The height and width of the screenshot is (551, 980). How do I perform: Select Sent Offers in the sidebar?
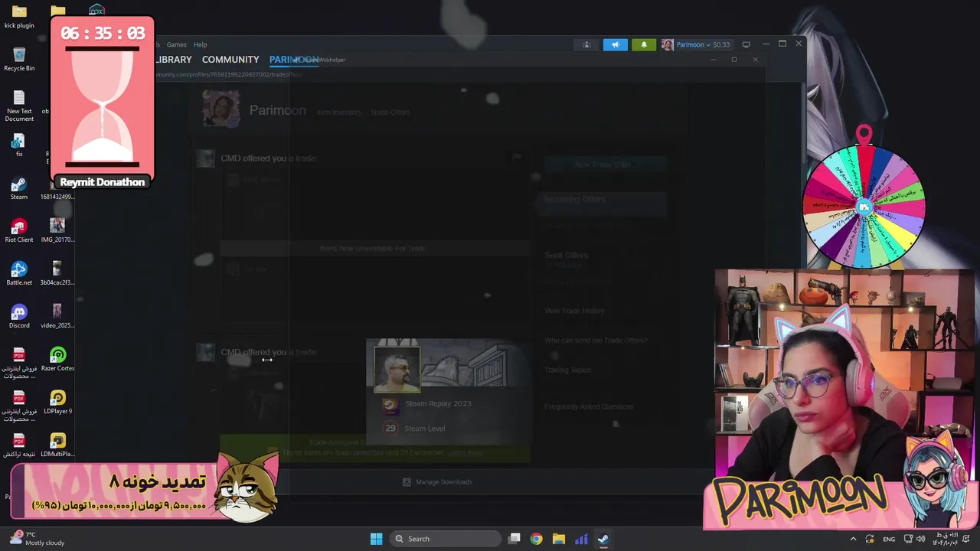point(567,255)
